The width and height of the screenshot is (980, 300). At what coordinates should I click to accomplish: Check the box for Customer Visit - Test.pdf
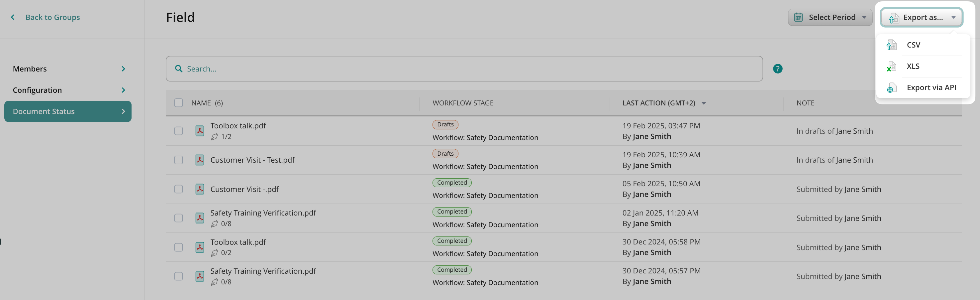178,160
